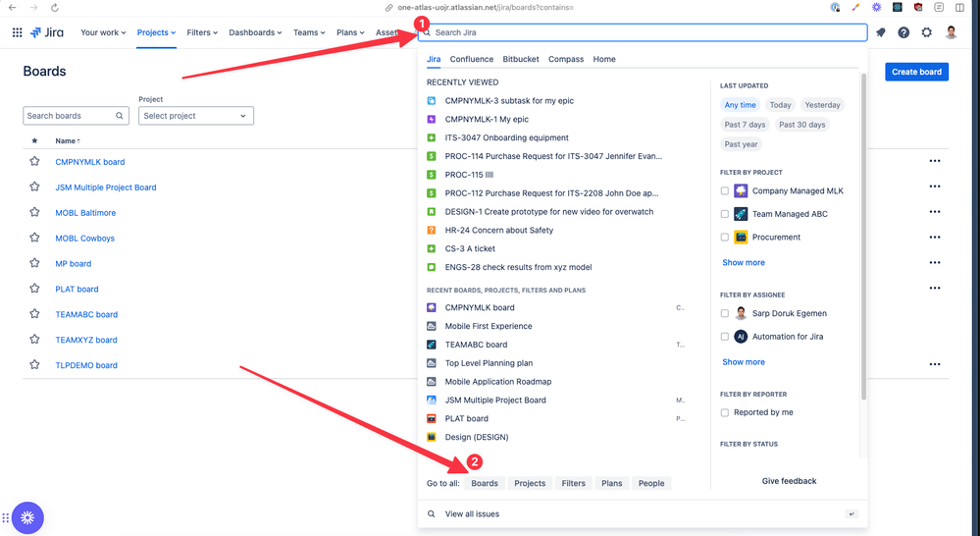Image resolution: width=980 pixels, height=536 pixels.
Task: Check the Procurement project filter
Action: click(724, 237)
